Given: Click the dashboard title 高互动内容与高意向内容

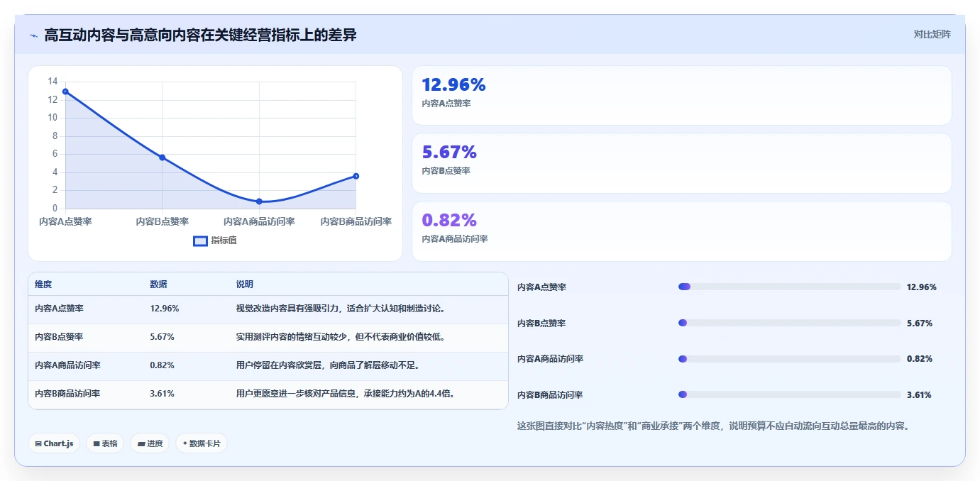Looking at the screenshot, I should (200, 35).
